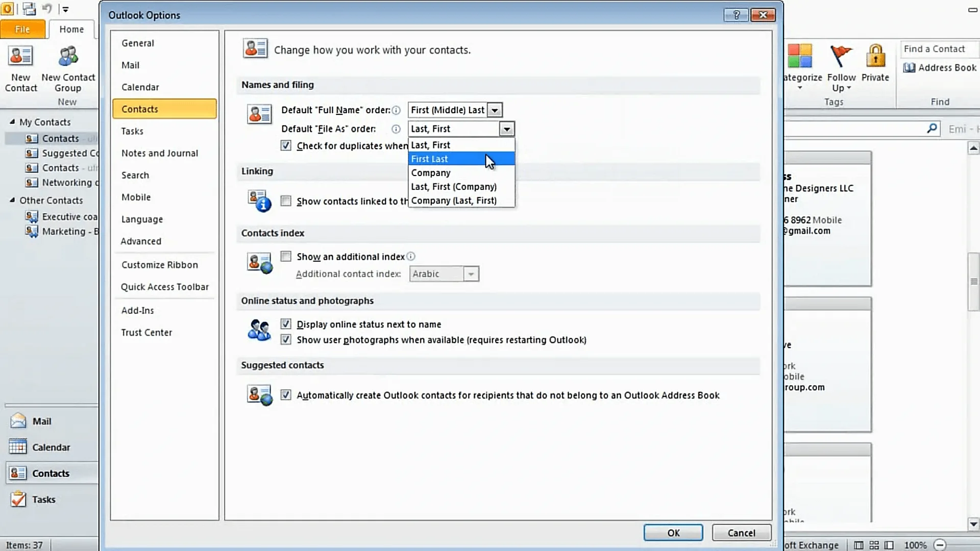Expand the Categorize dropdown arrow

(x=800, y=88)
